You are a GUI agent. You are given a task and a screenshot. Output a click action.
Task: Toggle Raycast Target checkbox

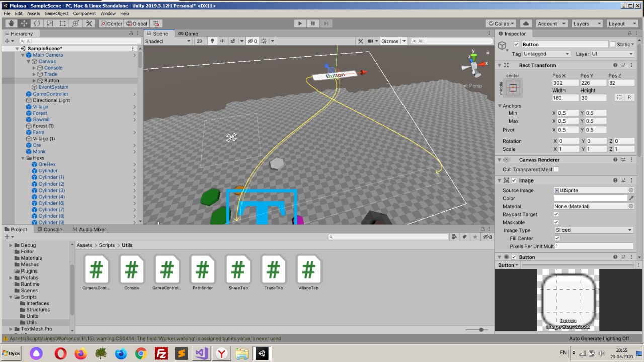[556, 214]
